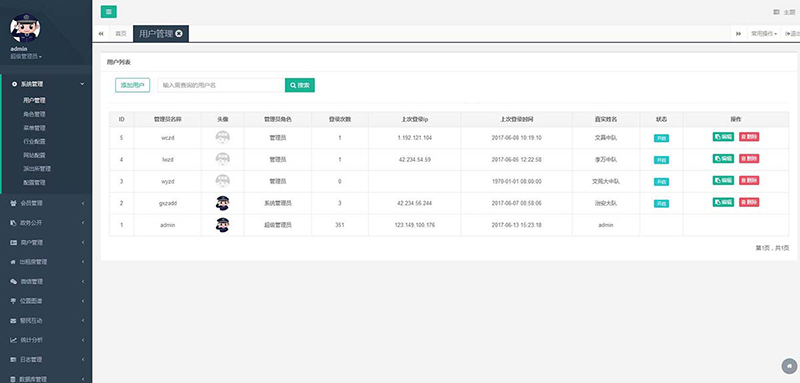Open 派出所管理 in the sidebar

point(37,169)
